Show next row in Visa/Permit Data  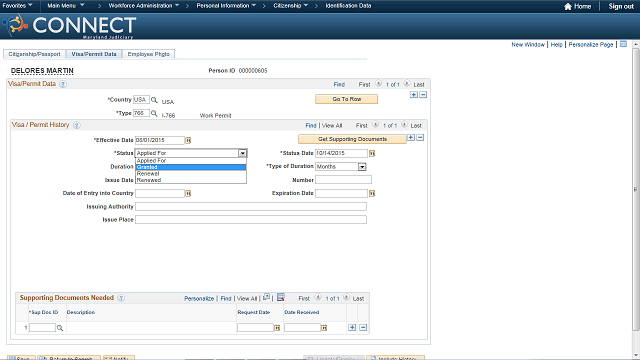tap(407, 84)
